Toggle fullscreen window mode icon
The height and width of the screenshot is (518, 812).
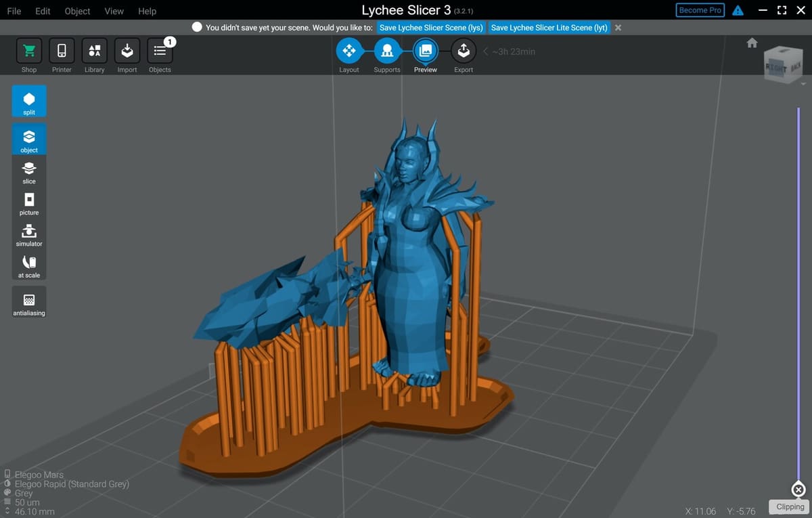pyautogui.click(x=782, y=11)
